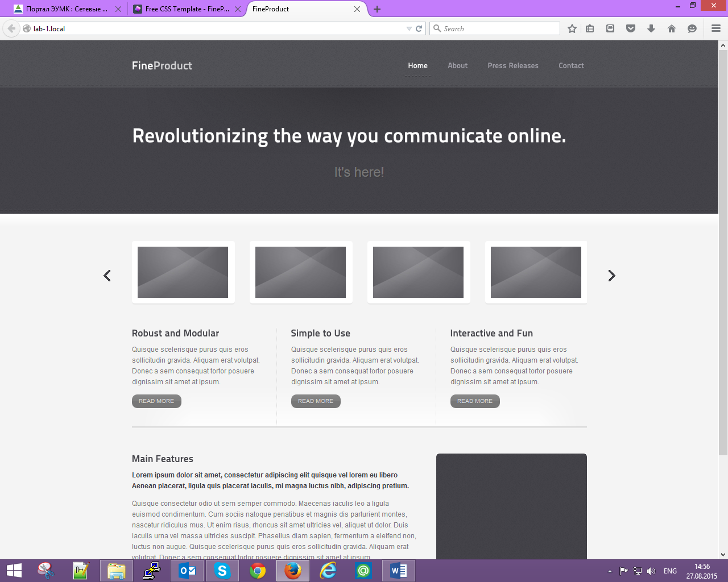Screen dimensions: 728x582
Task: Bookmark this page with star icon
Action: (572, 28)
